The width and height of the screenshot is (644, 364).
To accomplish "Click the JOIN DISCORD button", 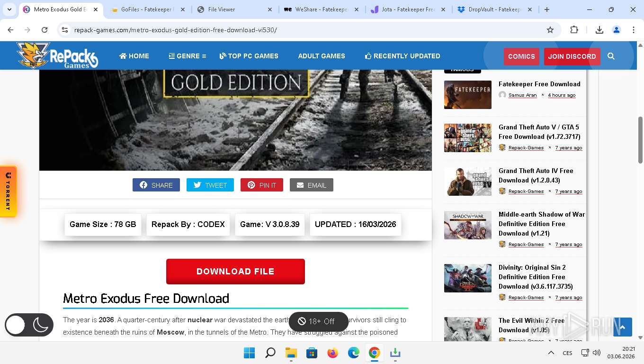I will pyautogui.click(x=572, y=56).
